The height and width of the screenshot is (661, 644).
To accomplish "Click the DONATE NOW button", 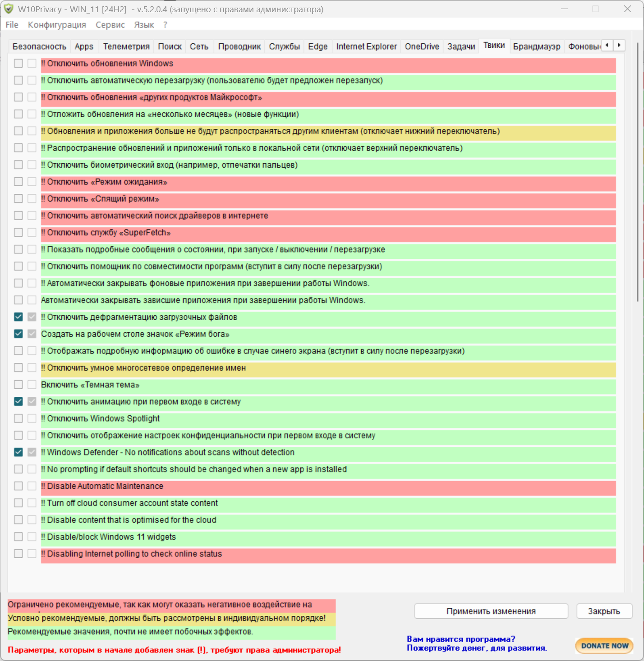I will (x=604, y=646).
